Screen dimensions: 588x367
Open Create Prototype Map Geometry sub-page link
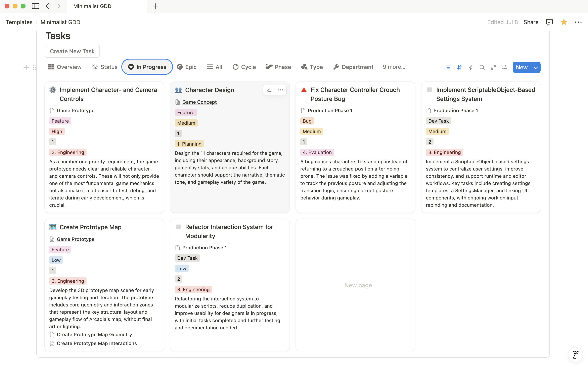click(x=94, y=334)
